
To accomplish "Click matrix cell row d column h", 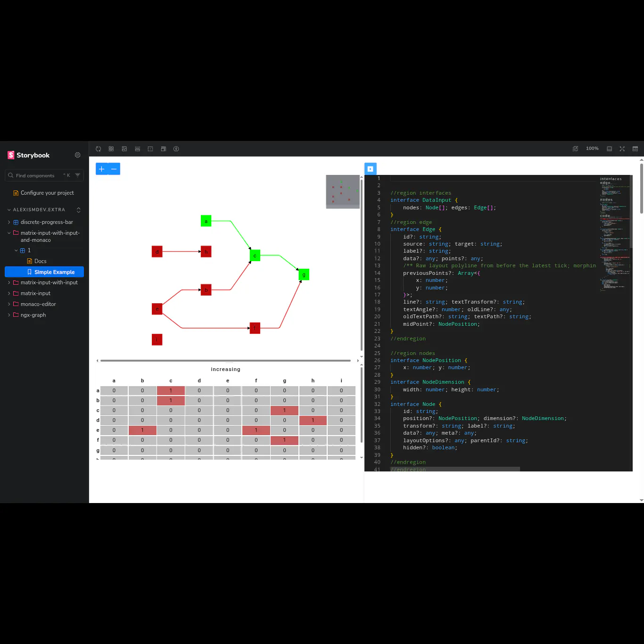I will click(x=313, y=420).
